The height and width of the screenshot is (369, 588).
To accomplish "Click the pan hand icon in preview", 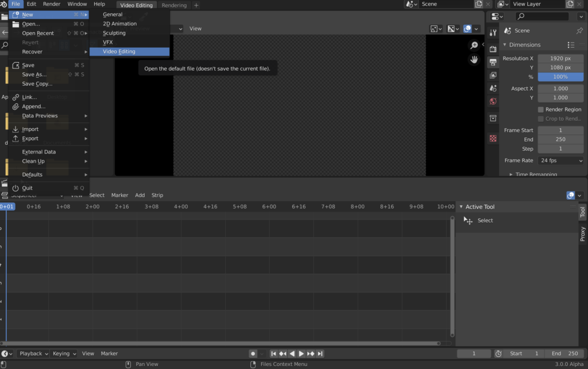I will point(474,59).
